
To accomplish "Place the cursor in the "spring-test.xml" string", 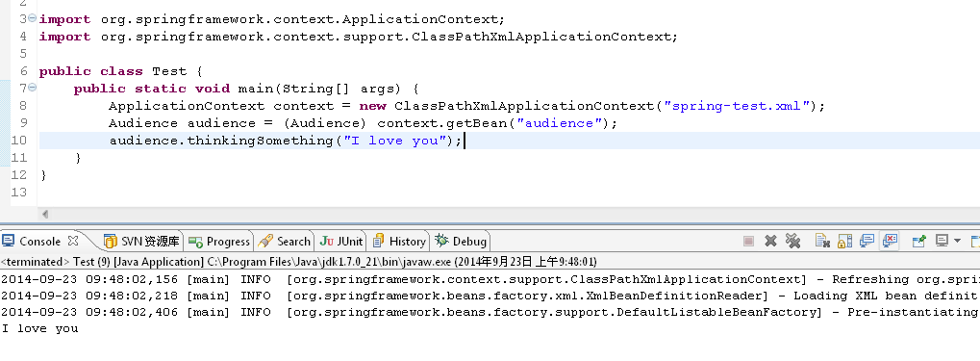I will coord(737,106).
